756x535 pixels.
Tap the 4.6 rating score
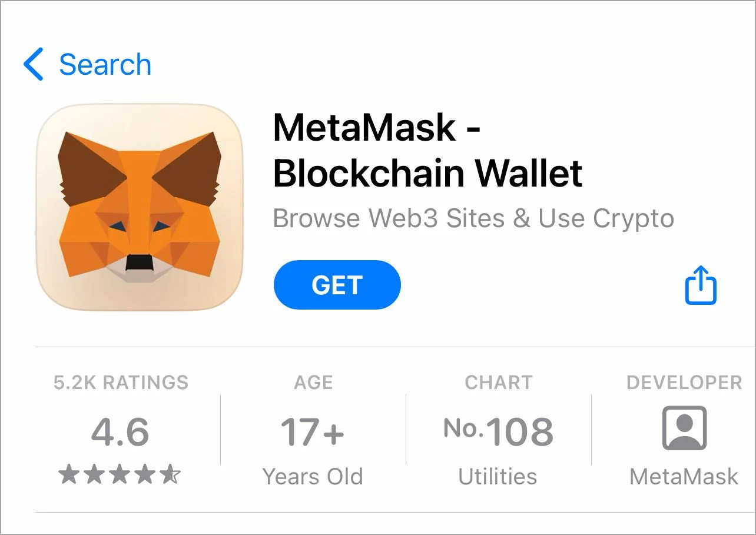(x=120, y=431)
